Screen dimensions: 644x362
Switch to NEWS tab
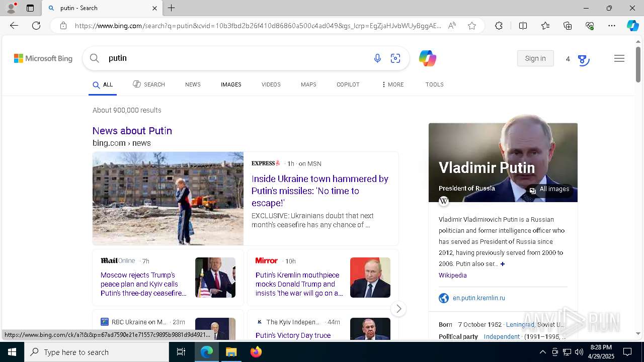(193, 84)
